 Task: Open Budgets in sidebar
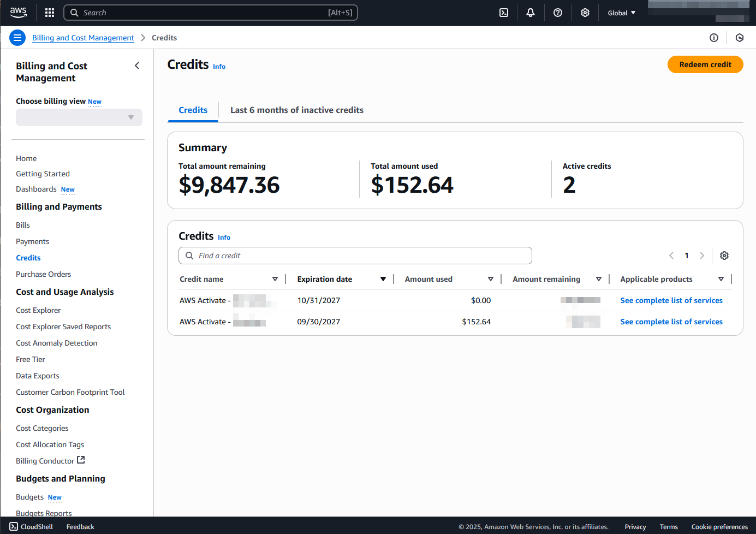point(29,497)
